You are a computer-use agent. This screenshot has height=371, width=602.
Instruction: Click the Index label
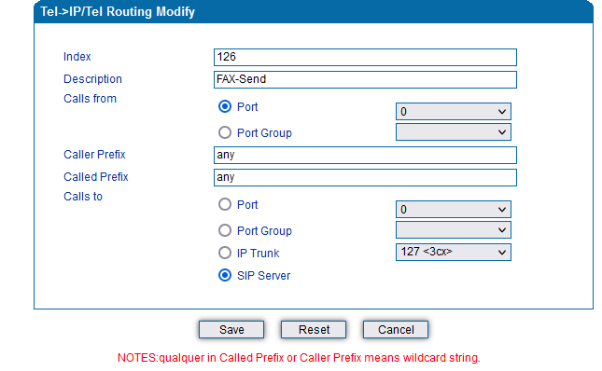click(x=77, y=57)
